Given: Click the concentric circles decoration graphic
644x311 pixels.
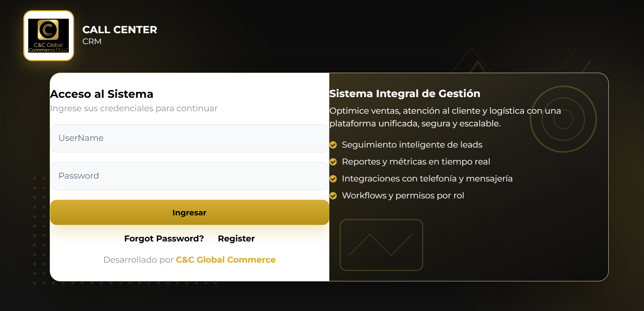Looking at the screenshot, I should (x=563, y=119).
